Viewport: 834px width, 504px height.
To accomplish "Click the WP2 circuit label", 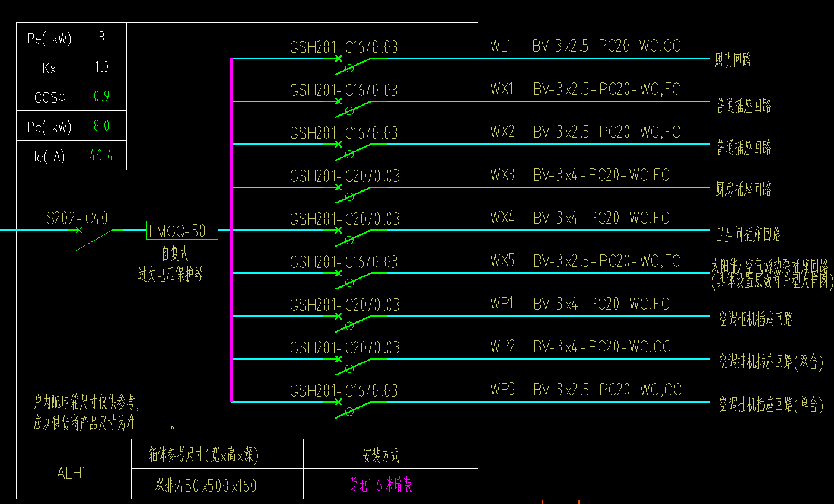I will [502, 346].
